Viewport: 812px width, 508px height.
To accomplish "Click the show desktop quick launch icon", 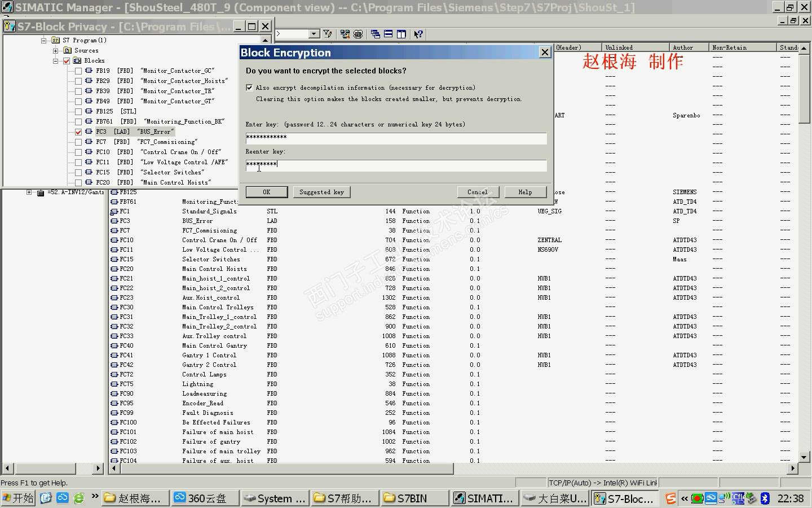I will pos(46,498).
